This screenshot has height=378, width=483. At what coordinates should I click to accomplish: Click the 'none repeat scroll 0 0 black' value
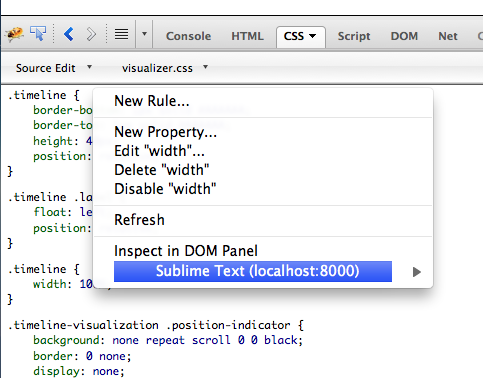click(205, 340)
